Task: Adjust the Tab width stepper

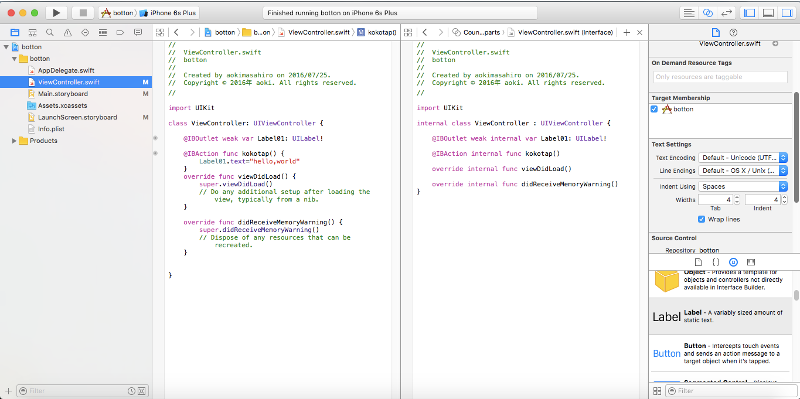Action: click(737, 200)
